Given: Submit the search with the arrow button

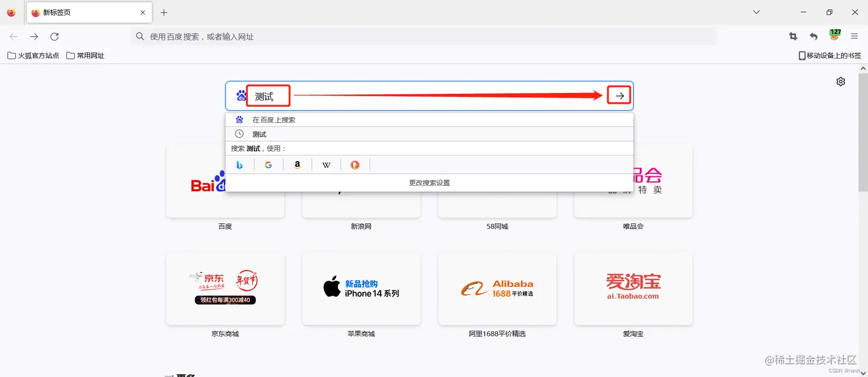Looking at the screenshot, I should 619,96.
